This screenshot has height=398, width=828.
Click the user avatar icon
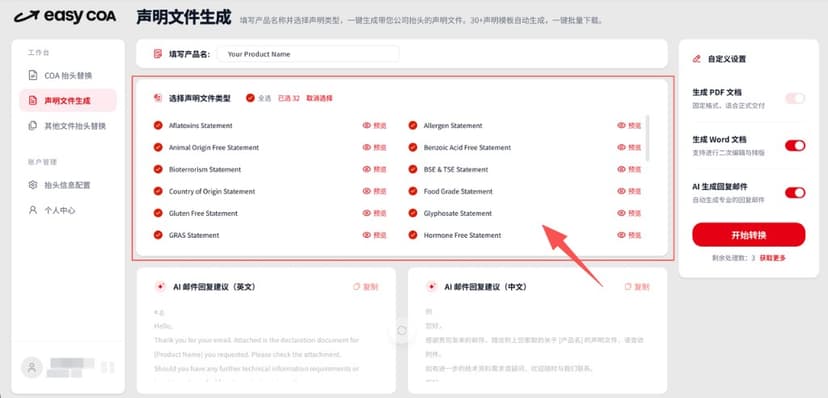(x=32, y=367)
